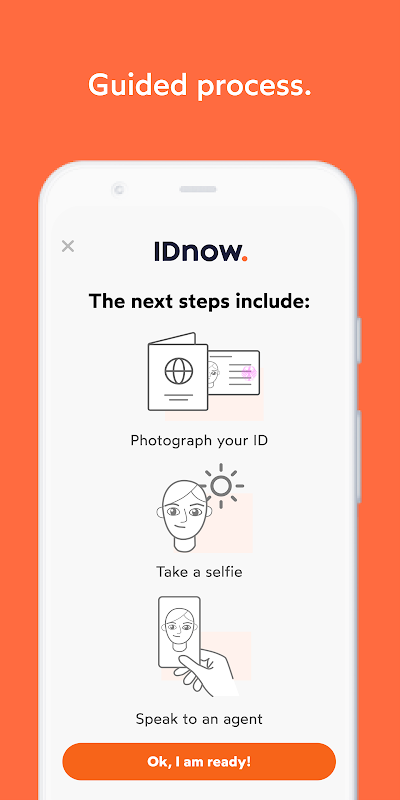This screenshot has width=400, height=800.
Task: Click the phone's earpiece speaker slot
Action: click(x=198, y=189)
